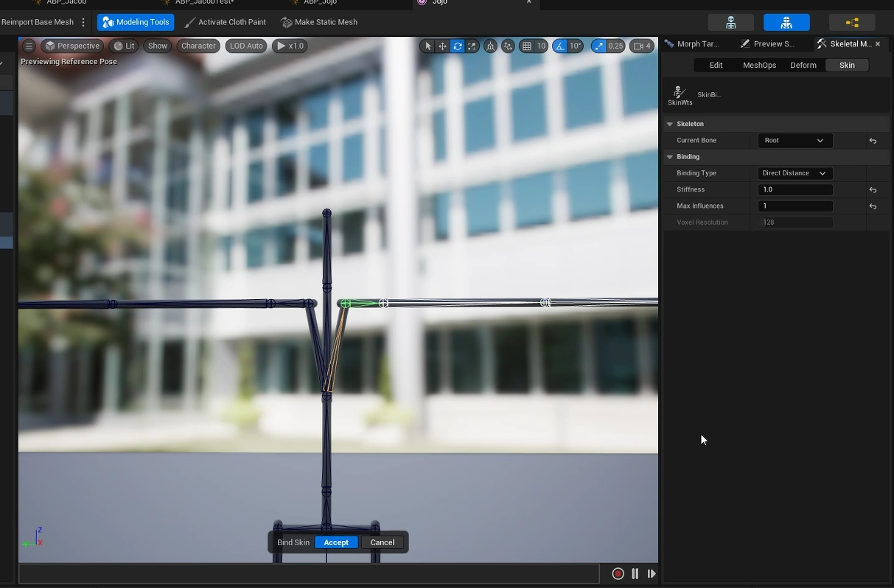
Task: Cancel the Bind Skin operation
Action: click(382, 542)
